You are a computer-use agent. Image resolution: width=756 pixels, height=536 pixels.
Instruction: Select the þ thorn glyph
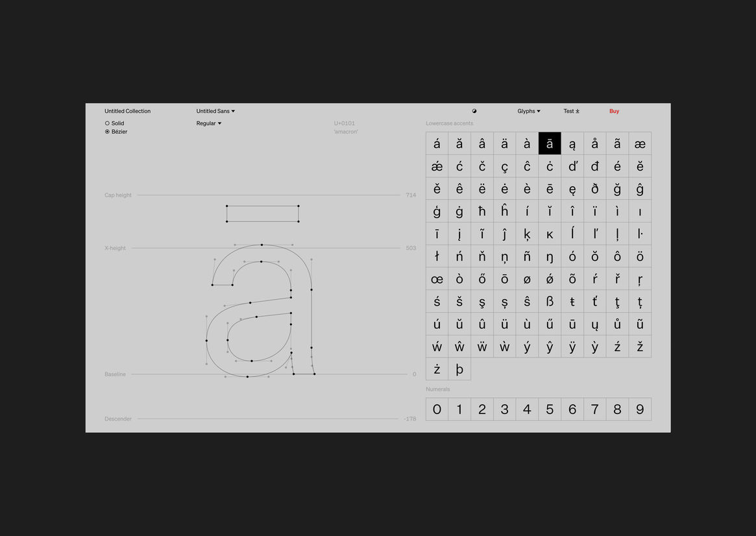(459, 369)
